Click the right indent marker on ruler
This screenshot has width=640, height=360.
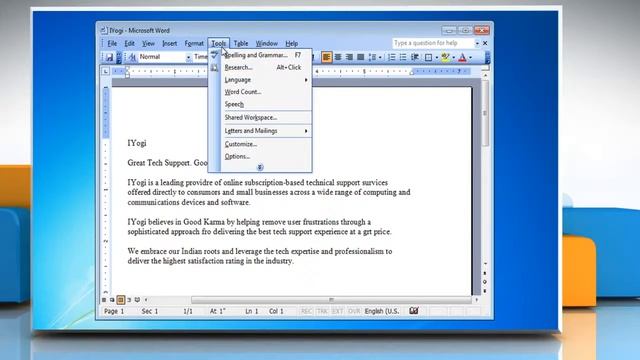412,73
